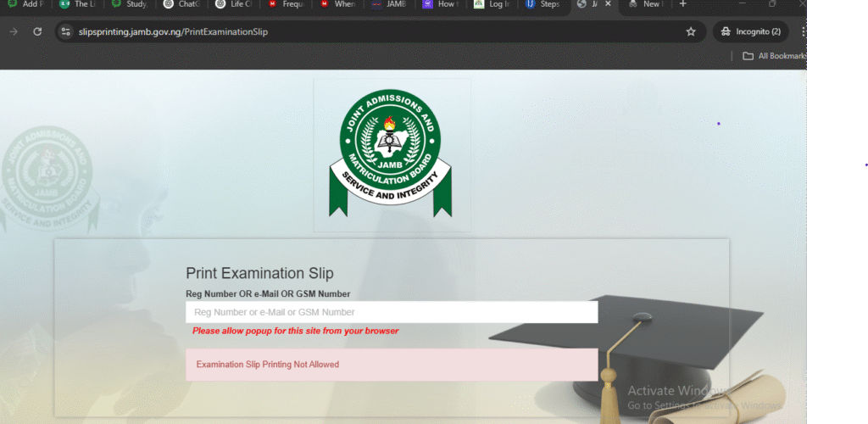Reload the page with the refresh icon
This screenshot has width=868, height=424.
tap(37, 31)
